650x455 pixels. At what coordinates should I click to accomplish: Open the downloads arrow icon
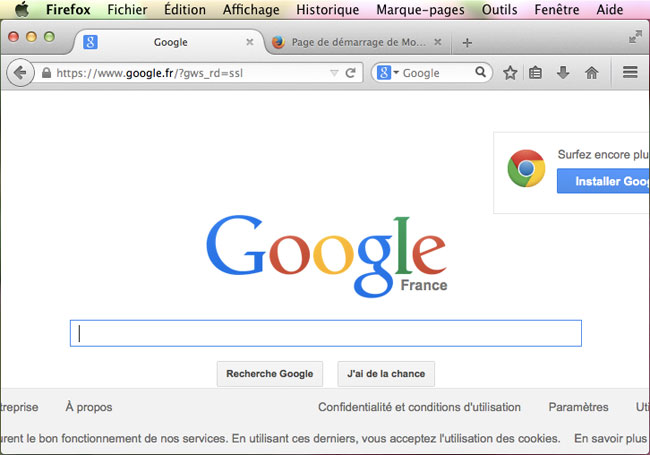[563, 73]
